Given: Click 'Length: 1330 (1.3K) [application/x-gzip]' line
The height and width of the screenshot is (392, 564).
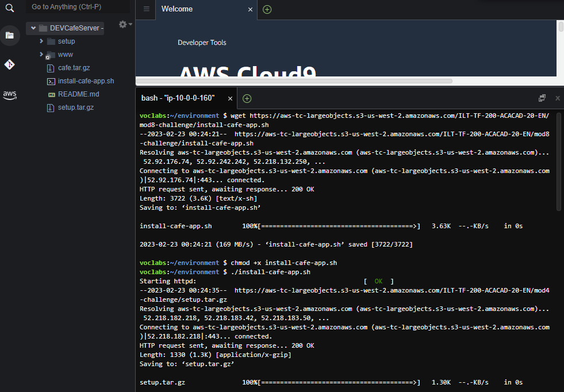Looking at the screenshot, I should click(x=216, y=355).
